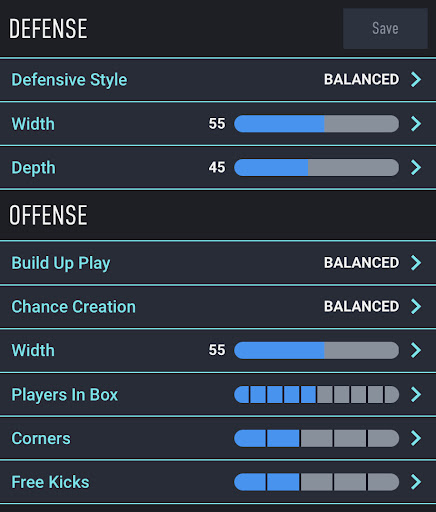Click the Free Kicks label
This screenshot has height=512, width=436.
[x=50, y=482]
